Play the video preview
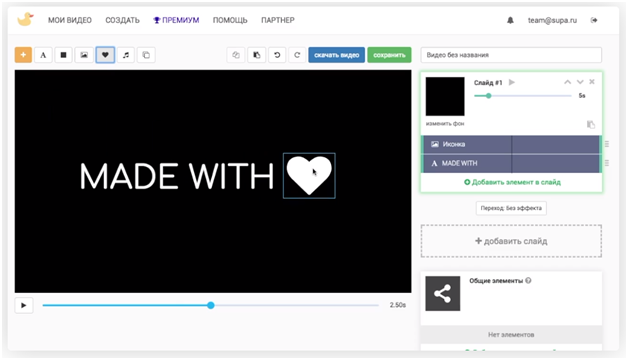The height and width of the screenshot is (360, 628). [x=24, y=306]
